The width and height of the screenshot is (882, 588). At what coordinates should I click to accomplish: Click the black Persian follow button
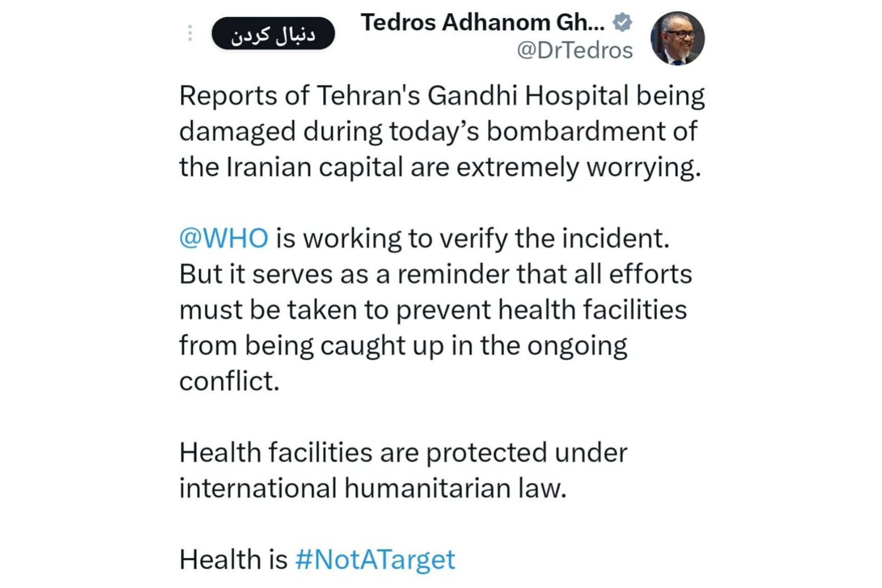(x=273, y=34)
